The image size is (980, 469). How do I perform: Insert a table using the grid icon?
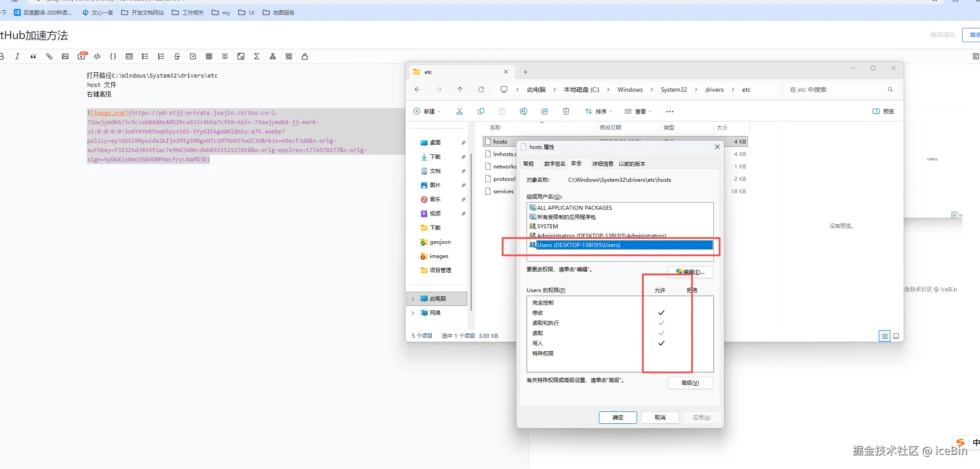coord(209,56)
